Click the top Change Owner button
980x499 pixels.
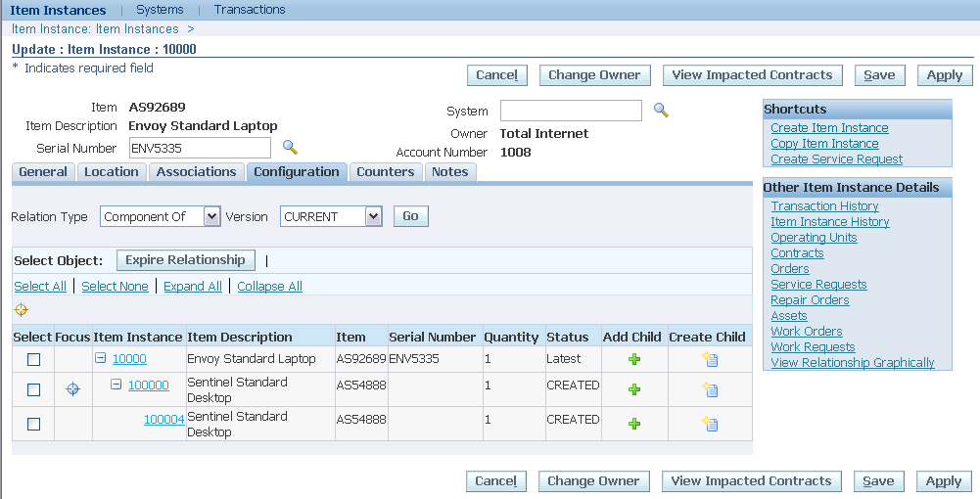[x=594, y=75]
